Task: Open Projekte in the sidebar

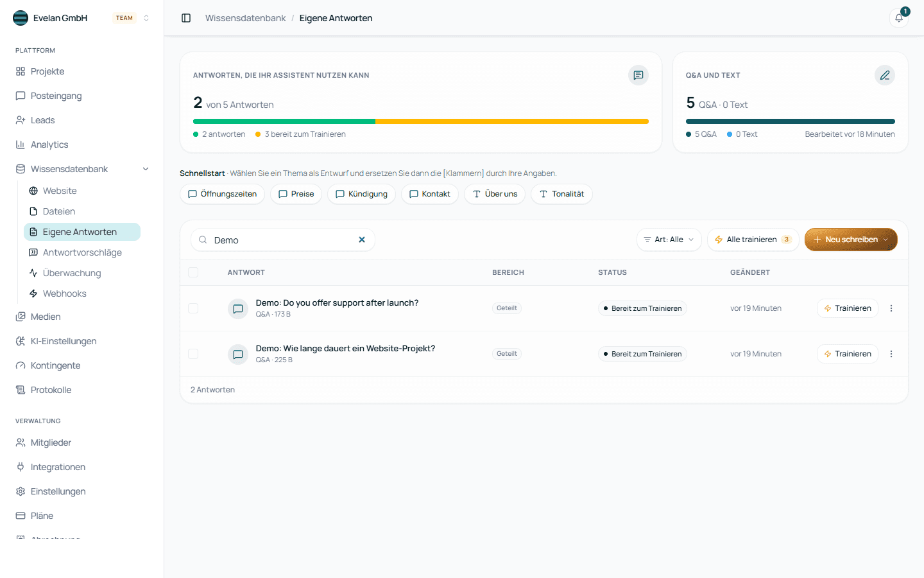Action: (82, 71)
